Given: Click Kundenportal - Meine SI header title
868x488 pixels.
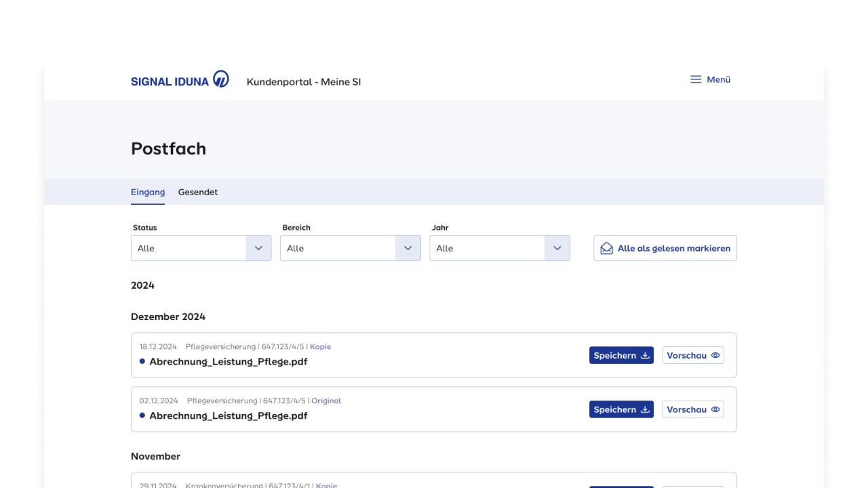Looking at the screenshot, I should click(304, 82).
